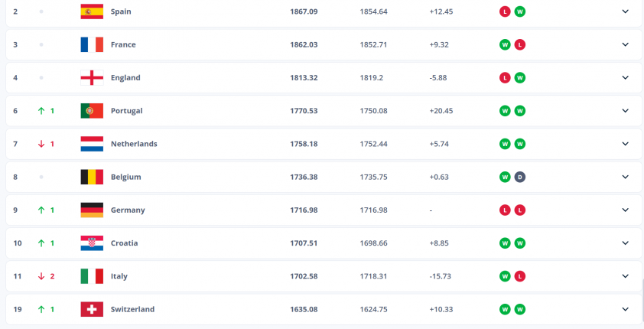Click the Germany flag icon

coord(92,210)
